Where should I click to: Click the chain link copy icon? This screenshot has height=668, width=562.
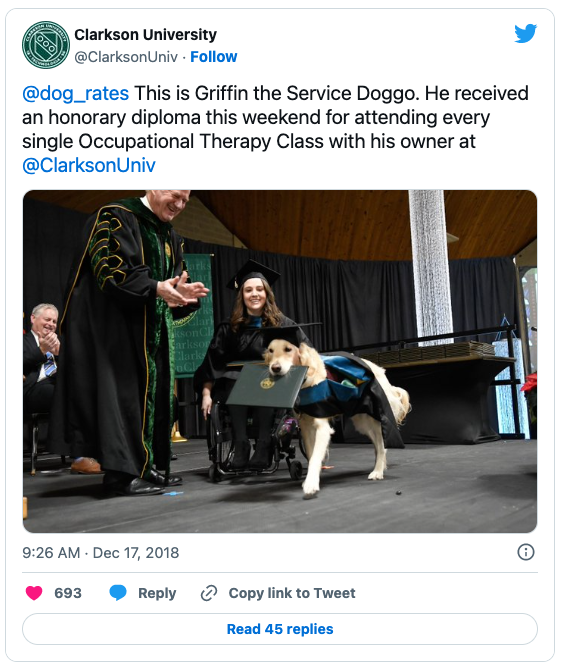point(209,593)
